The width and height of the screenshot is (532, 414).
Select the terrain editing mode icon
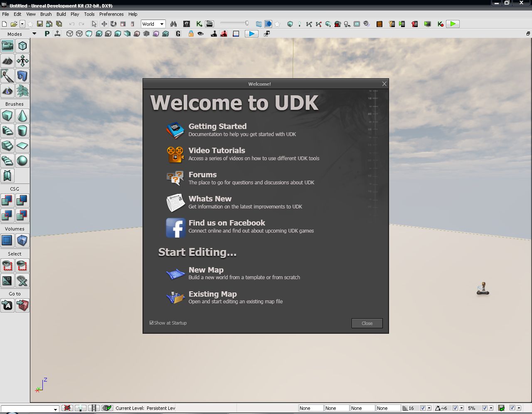(7, 61)
